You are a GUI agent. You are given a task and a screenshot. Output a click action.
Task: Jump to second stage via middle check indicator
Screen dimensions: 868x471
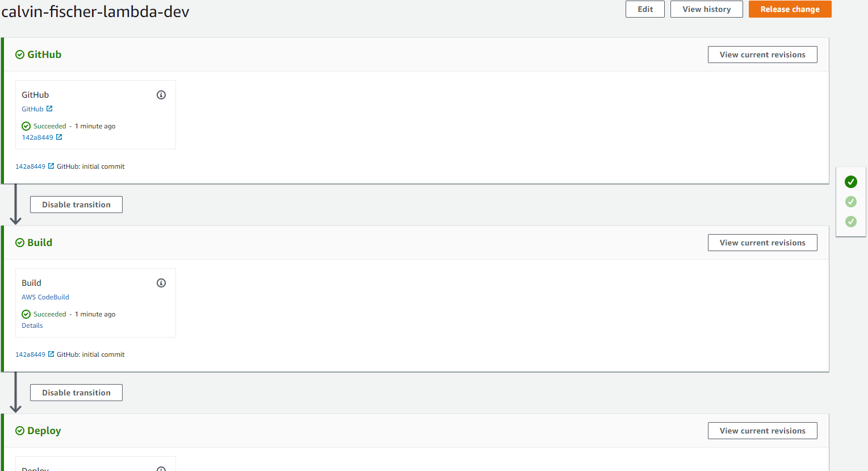(x=850, y=202)
